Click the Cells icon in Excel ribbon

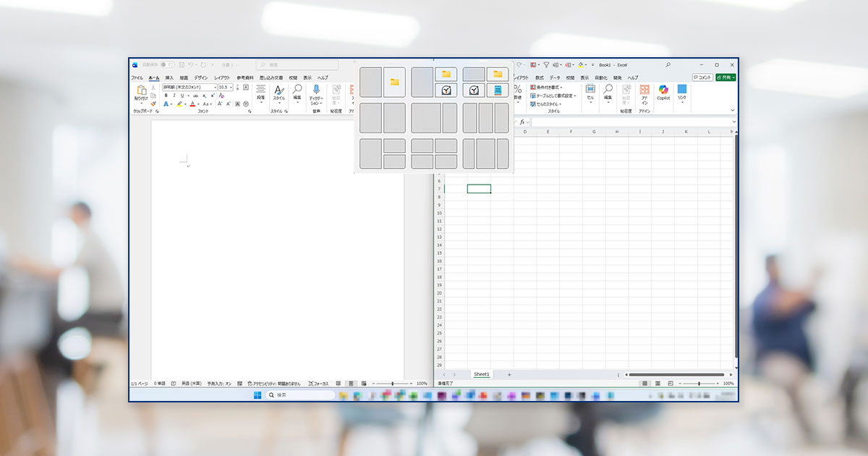coord(590,90)
